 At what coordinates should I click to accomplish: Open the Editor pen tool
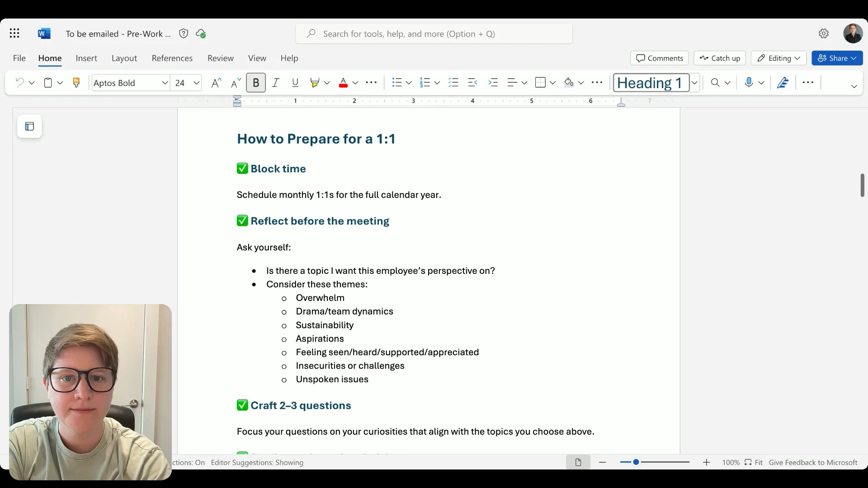point(783,83)
